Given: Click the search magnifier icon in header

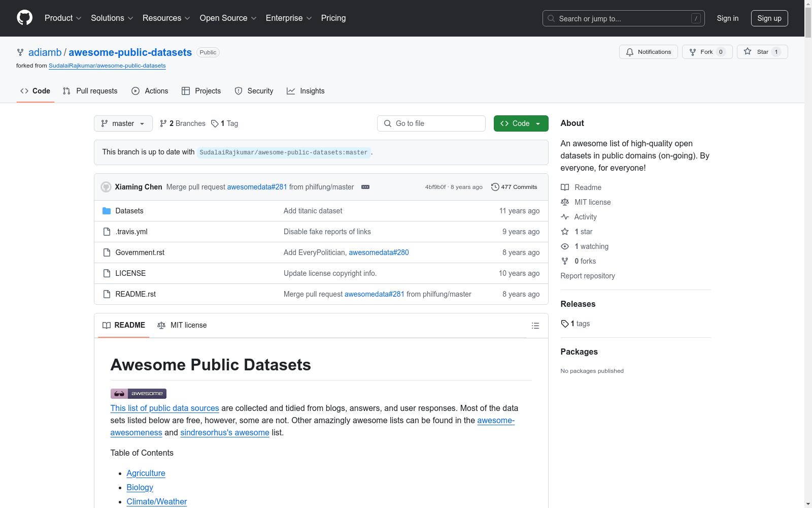Looking at the screenshot, I should click(x=551, y=18).
